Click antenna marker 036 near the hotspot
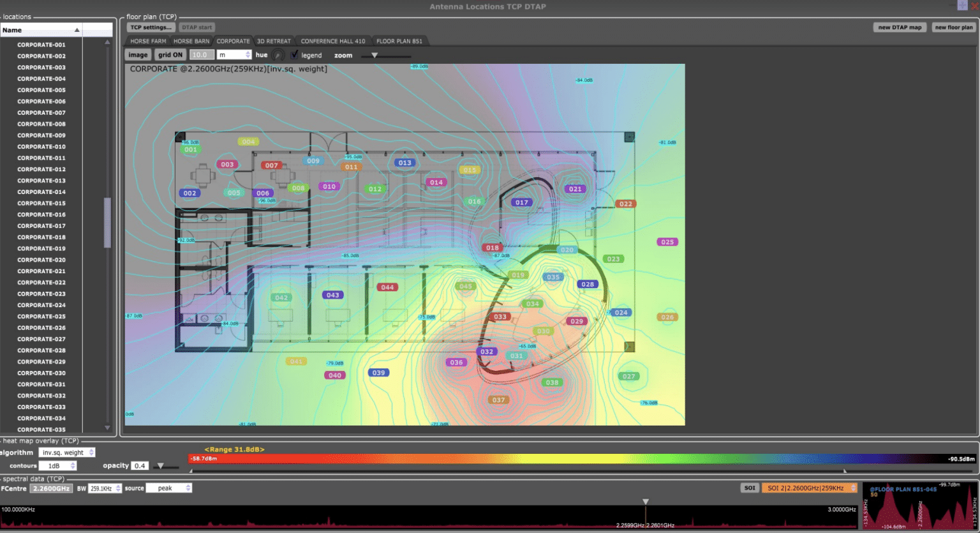This screenshot has width=980, height=533. [x=456, y=362]
